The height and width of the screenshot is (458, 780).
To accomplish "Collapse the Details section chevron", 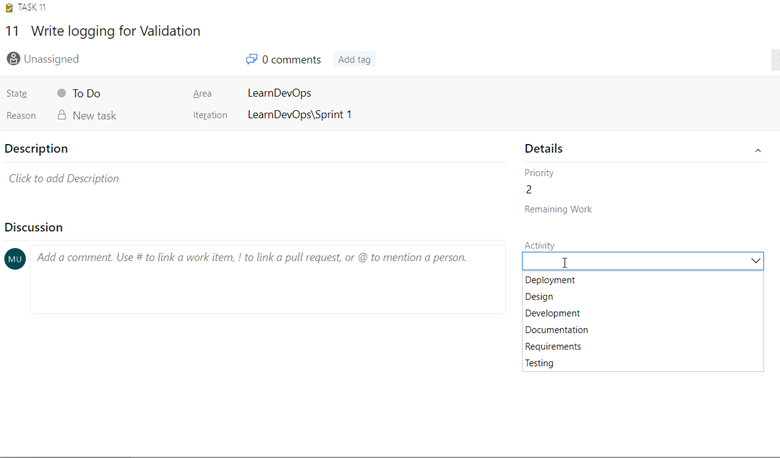I will click(758, 150).
